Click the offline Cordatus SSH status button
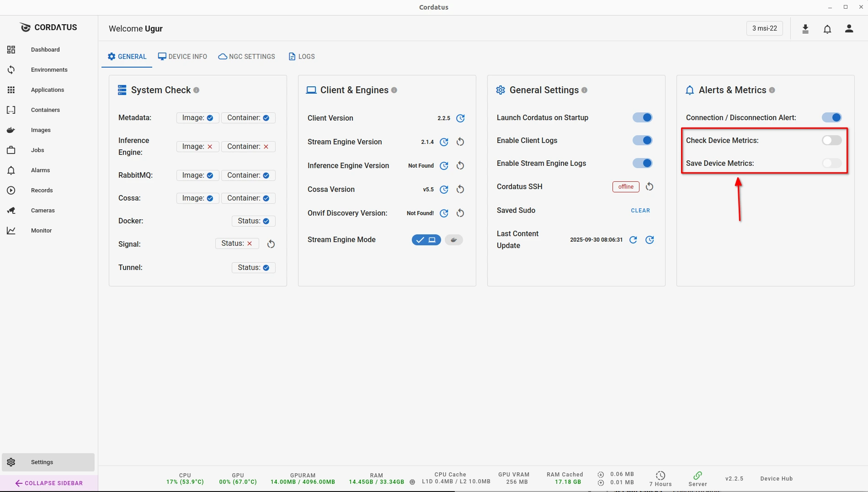The height and width of the screenshot is (492, 868). pos(625,187)
